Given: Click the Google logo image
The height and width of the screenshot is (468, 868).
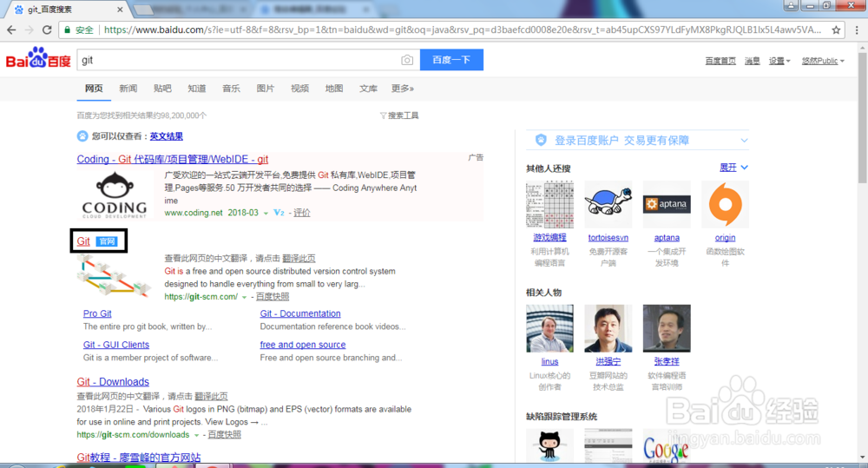Looking at the screenshot, I should pyautogui.click(x=667, y=445).
